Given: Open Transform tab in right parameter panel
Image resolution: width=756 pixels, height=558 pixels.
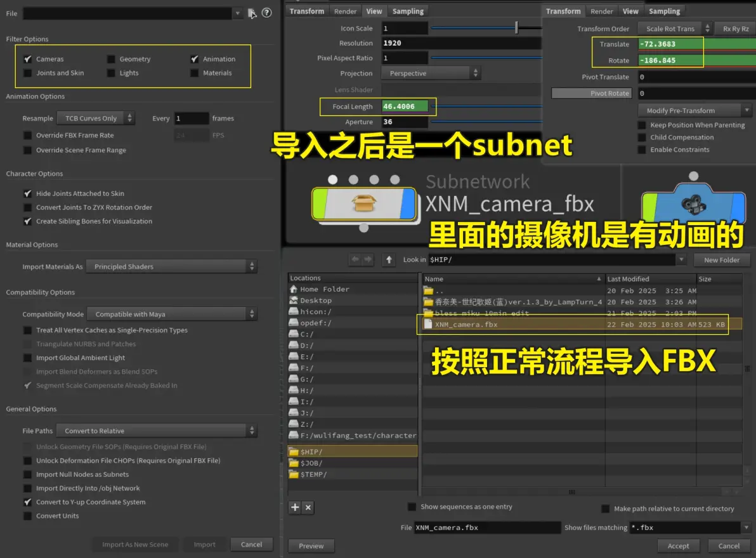Looking at the screenshot, I should pos(563,11).
